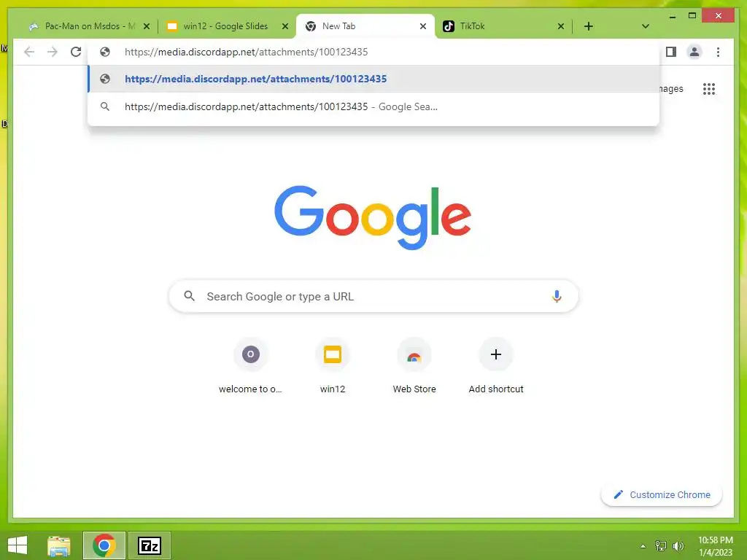Viewport: 747px width, 560px height.
Task: Open a new tab with plus button
Action: 589,26
